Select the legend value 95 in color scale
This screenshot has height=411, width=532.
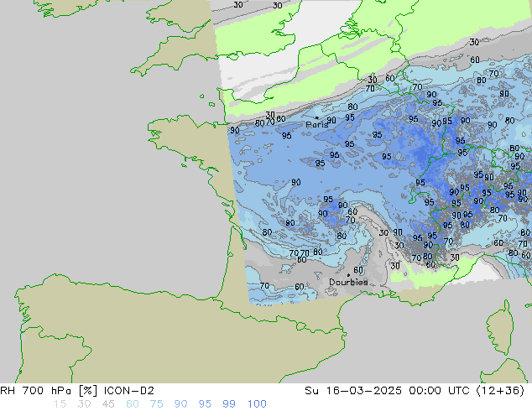pyautogui.click(x=205, y=404)
